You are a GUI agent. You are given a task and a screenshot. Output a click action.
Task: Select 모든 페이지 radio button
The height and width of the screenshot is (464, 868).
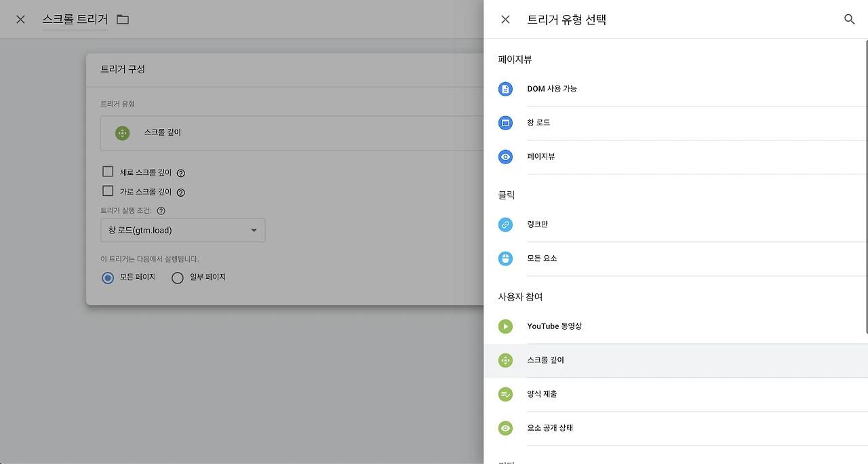[108, 277]
